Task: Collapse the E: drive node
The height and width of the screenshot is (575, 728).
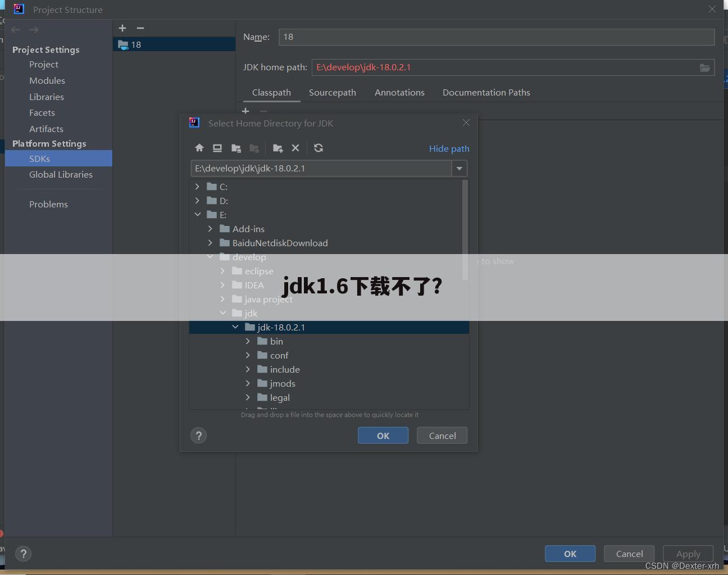Action: tap(198, 215)
